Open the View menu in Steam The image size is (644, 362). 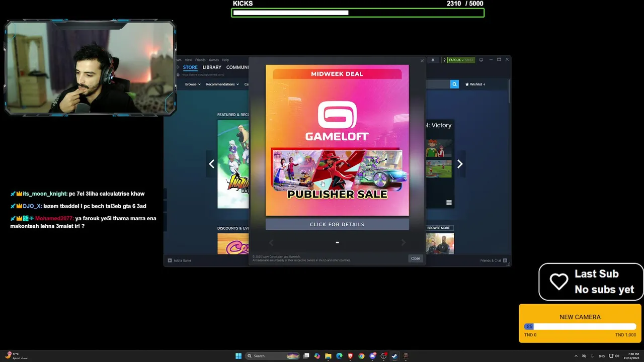click(x=188, y=60)
